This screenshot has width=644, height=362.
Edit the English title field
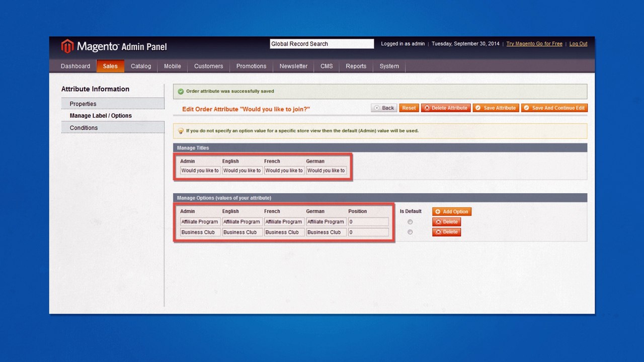(242, 170)
